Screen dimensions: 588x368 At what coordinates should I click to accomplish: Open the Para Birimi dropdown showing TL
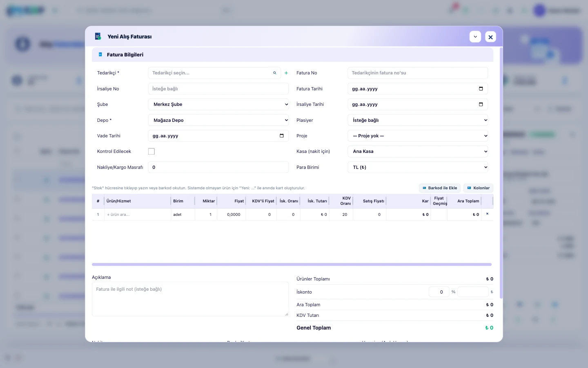point(418,167)
